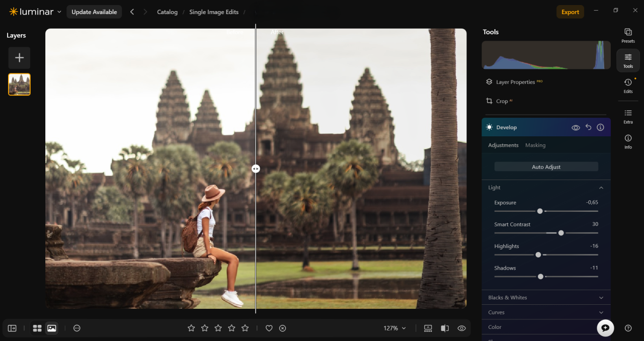The image size is (644, 341).
Task: Toggle the left sidebar panel icon
Action: click(x=12, y=328)
